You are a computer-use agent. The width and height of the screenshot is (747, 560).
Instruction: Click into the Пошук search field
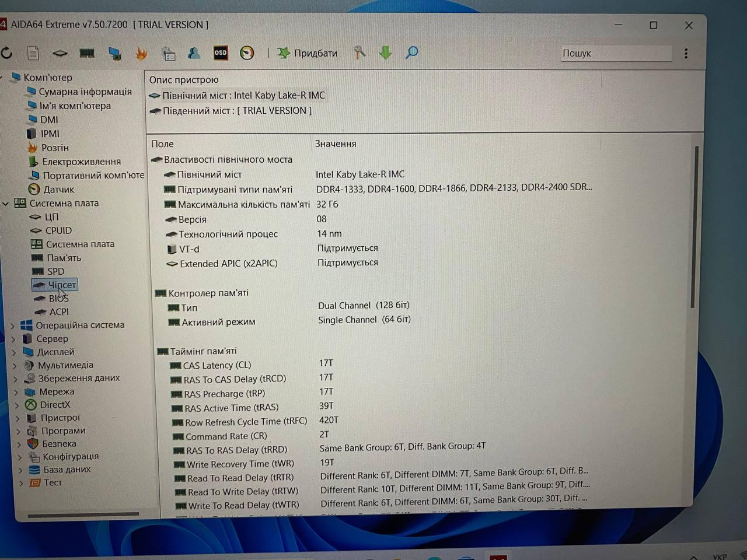[x=616, y=53]
